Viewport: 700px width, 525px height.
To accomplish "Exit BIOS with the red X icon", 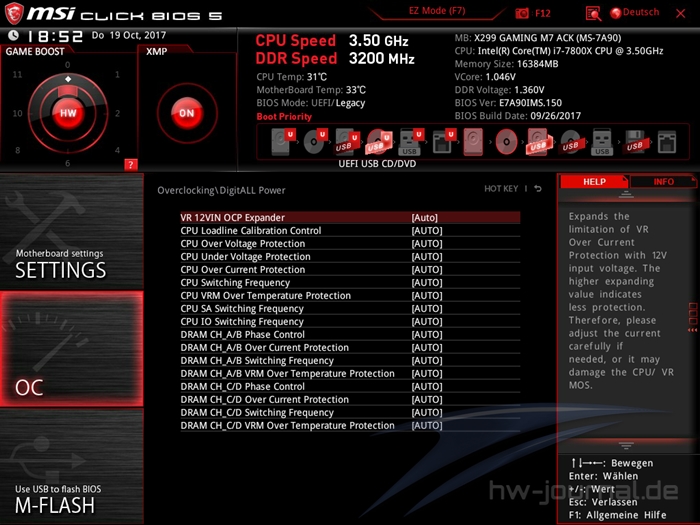I will click(x=681, y=13).
